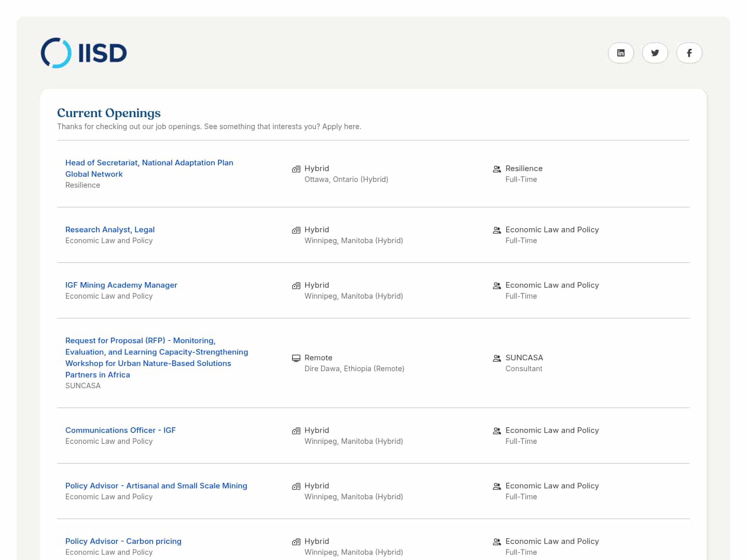The width and height of the screenshot is (747, 560).
Task: Open Research Analyst, Legal job listing
Action: tap(110, 230)
